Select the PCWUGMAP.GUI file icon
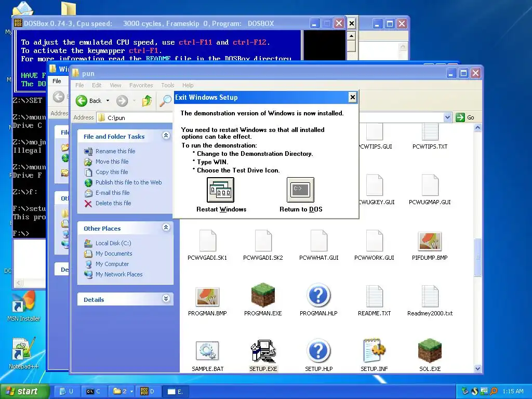 (430, 184)
